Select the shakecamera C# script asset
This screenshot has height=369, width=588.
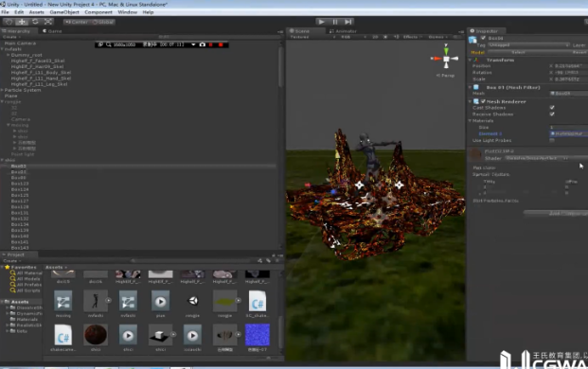click(x=63, y=338)
